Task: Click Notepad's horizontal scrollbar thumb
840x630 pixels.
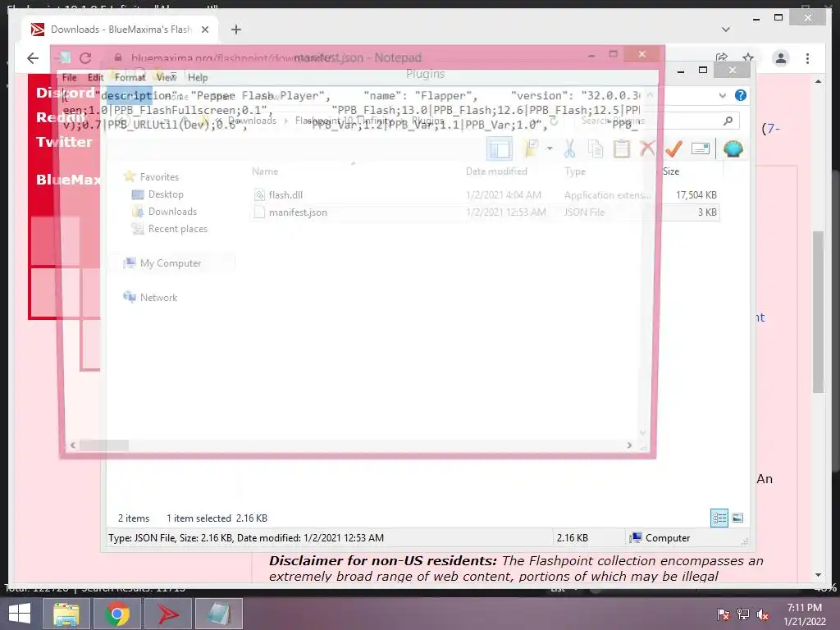Action: pyautogui.click(x=104, y=445)
